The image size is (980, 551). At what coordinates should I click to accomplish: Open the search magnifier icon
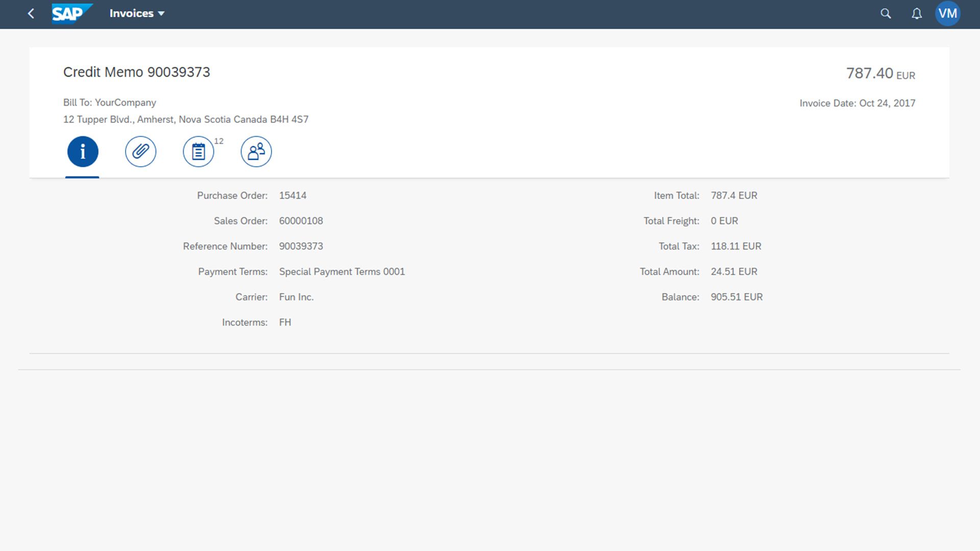[x=886, y=14]
